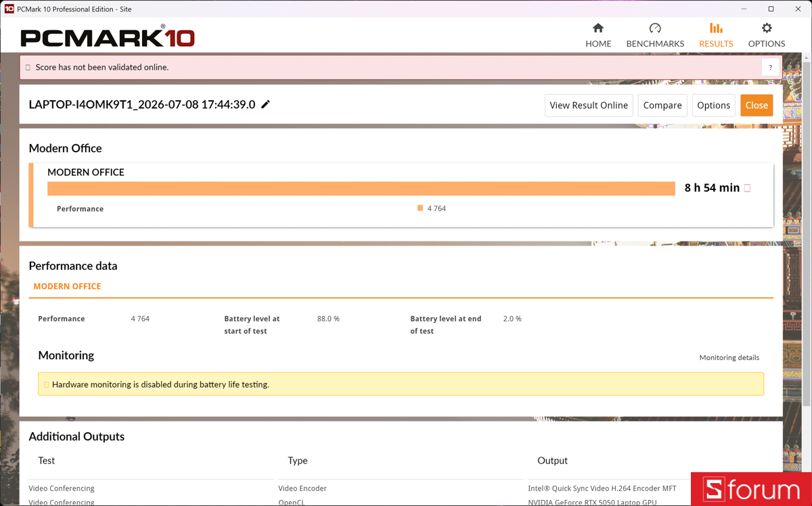This screenshot has width=812, height=506.
Task: Click the Output column header
Action: point(552,461)
